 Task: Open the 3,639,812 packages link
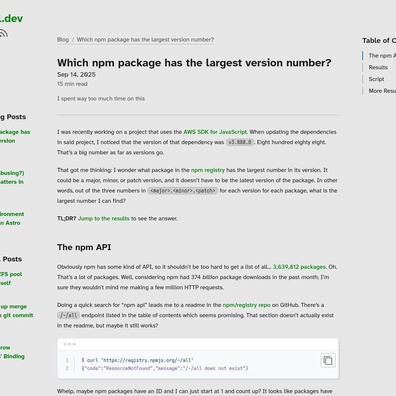tap(299, 267)
